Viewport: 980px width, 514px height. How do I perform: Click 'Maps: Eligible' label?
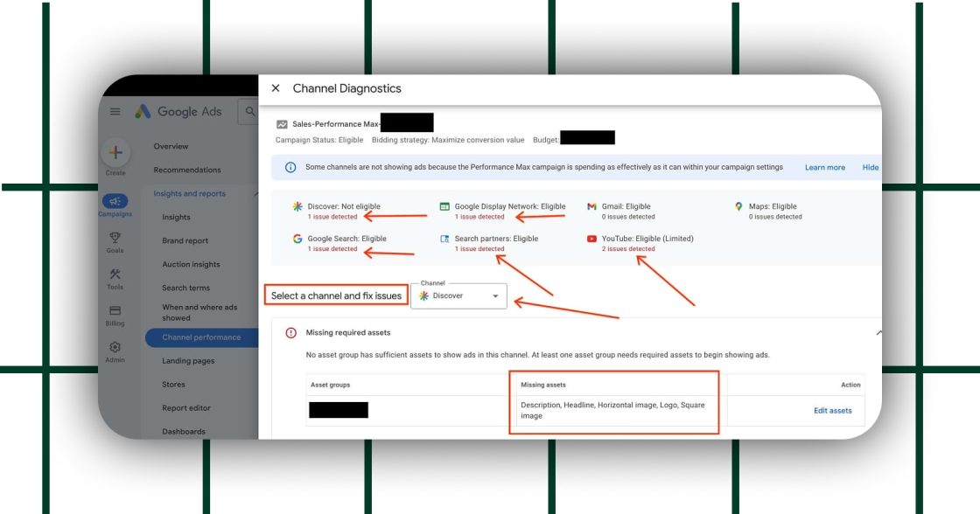773,206
